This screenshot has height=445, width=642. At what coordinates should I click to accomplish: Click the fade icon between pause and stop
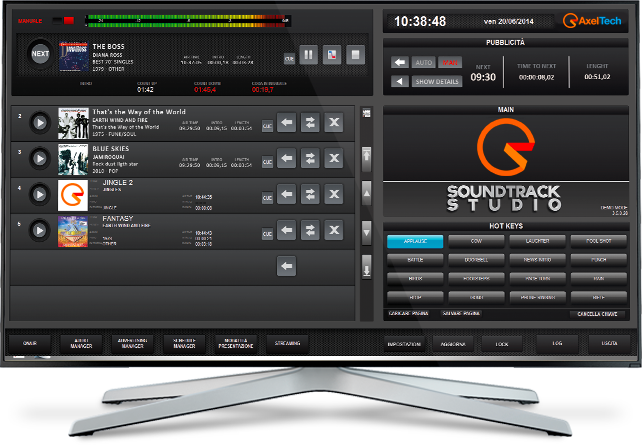[x=332, y=54]
